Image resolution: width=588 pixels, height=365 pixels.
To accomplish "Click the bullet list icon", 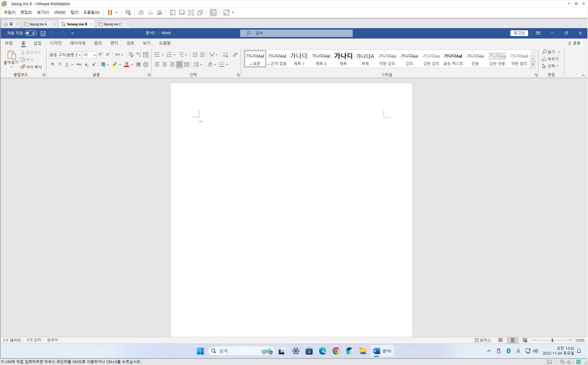I will tap(157, 55).
